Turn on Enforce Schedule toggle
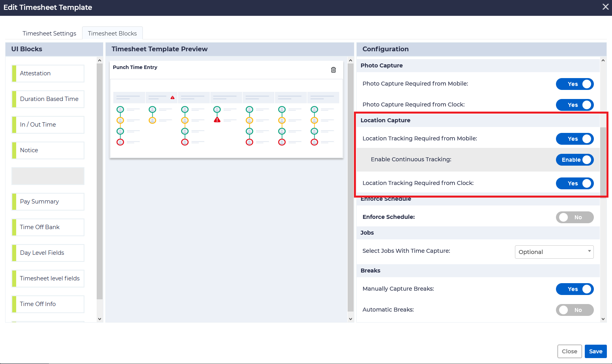This screenshot has width=612, height=364. [x=575, y=217]
